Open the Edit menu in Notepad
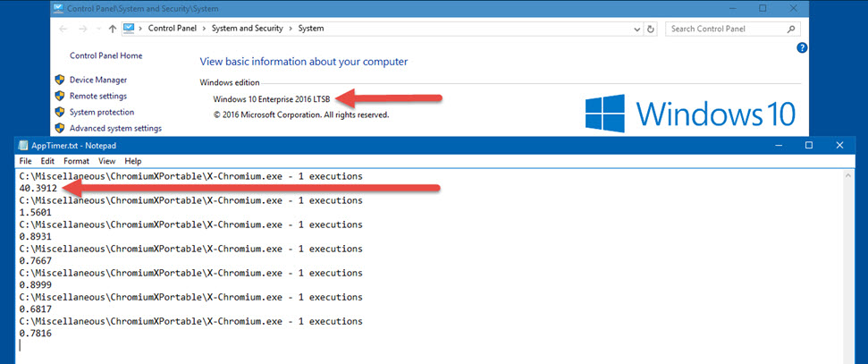This screenshot has height=364, width=868. point(47,161)
